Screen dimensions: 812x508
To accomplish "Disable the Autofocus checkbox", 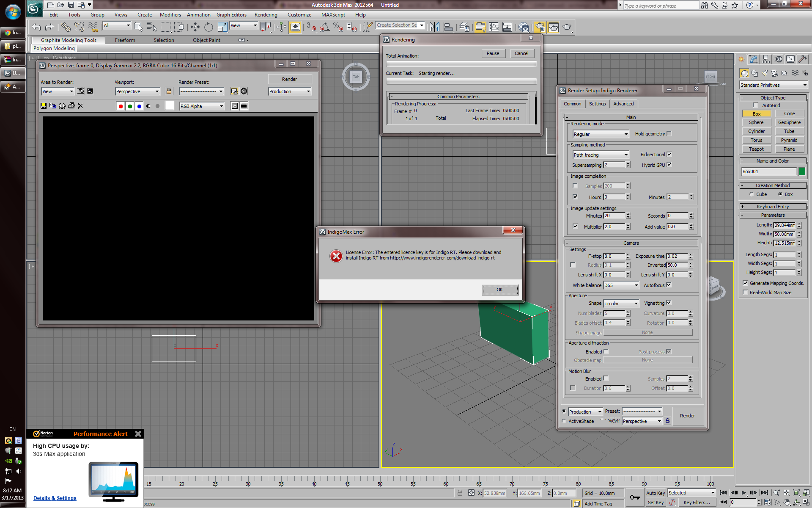I will (669, 284).
